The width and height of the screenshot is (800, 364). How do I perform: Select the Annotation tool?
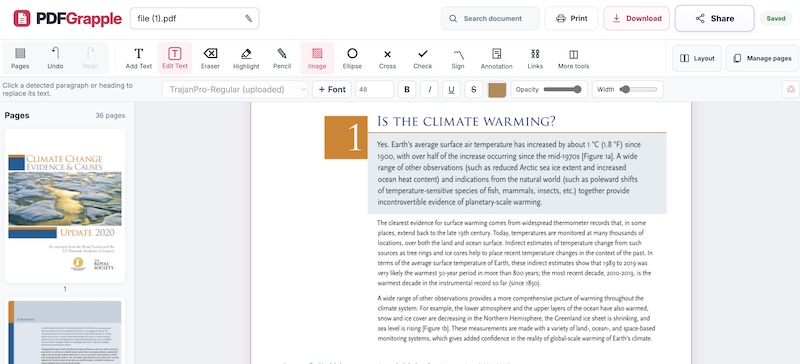click(496, 58)
